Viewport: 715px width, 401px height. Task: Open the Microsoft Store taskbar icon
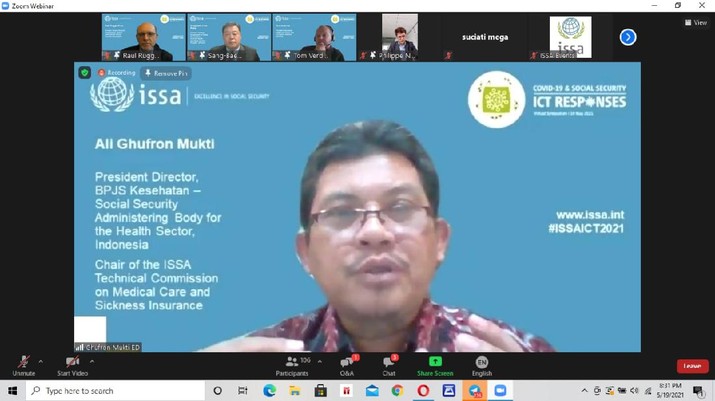321,391
